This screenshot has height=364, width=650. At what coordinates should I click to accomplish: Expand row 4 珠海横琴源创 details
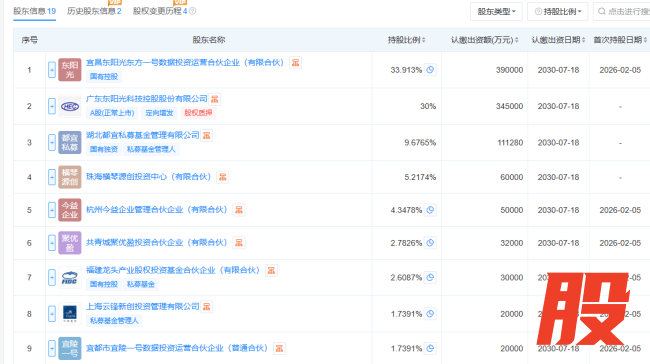pyautogui.click(x=52, y=177)
